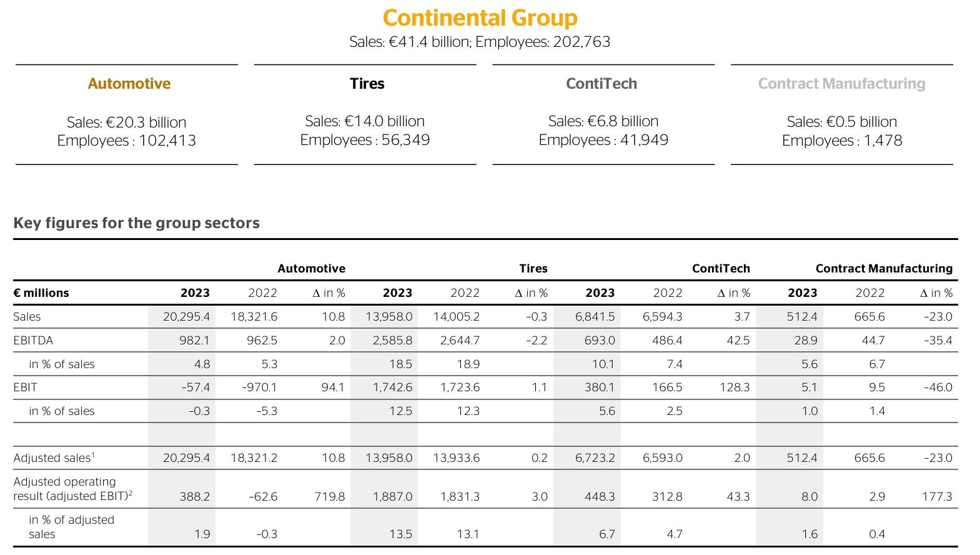The image size is (980, 555).
Task: Select the group sales and employees subtitle
Action: point(480,42)
